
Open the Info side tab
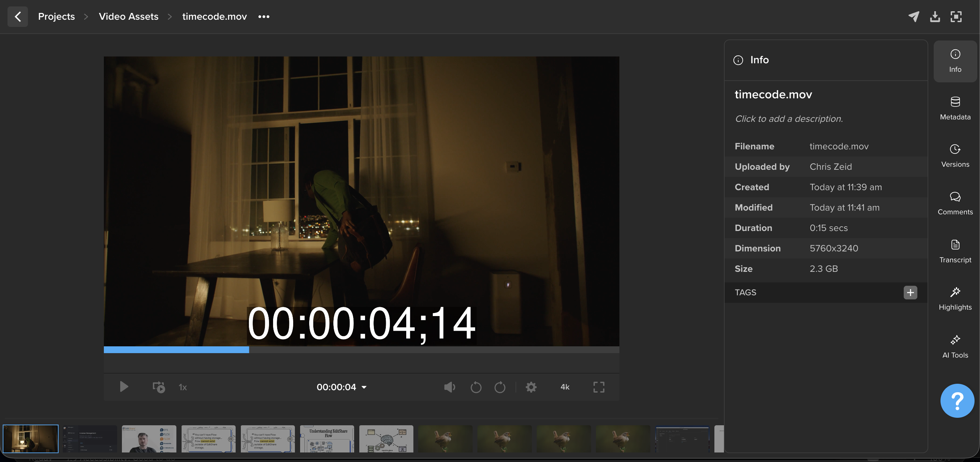coord(955,61)
